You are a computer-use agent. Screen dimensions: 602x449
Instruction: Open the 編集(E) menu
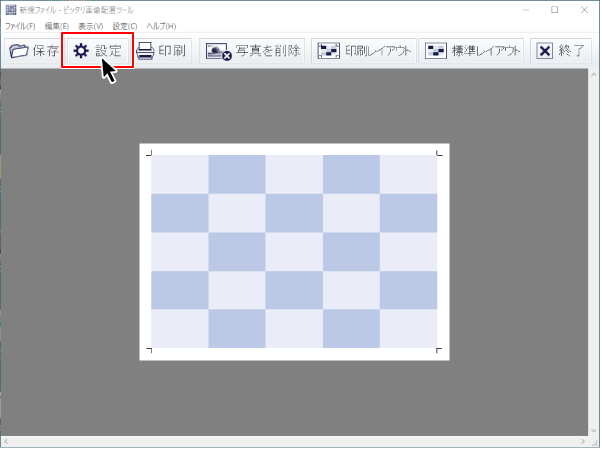[x=57, y=25]
